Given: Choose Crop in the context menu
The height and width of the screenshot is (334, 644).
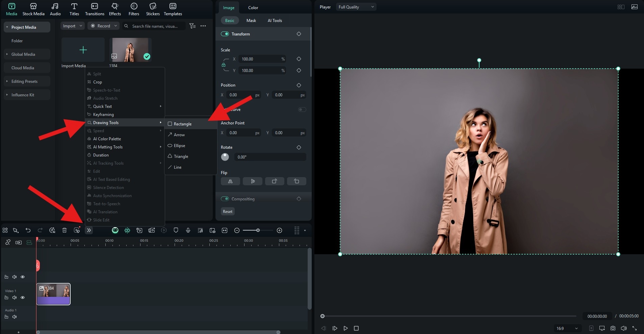Looking at the screenshot, I should (x=125, y=82).
